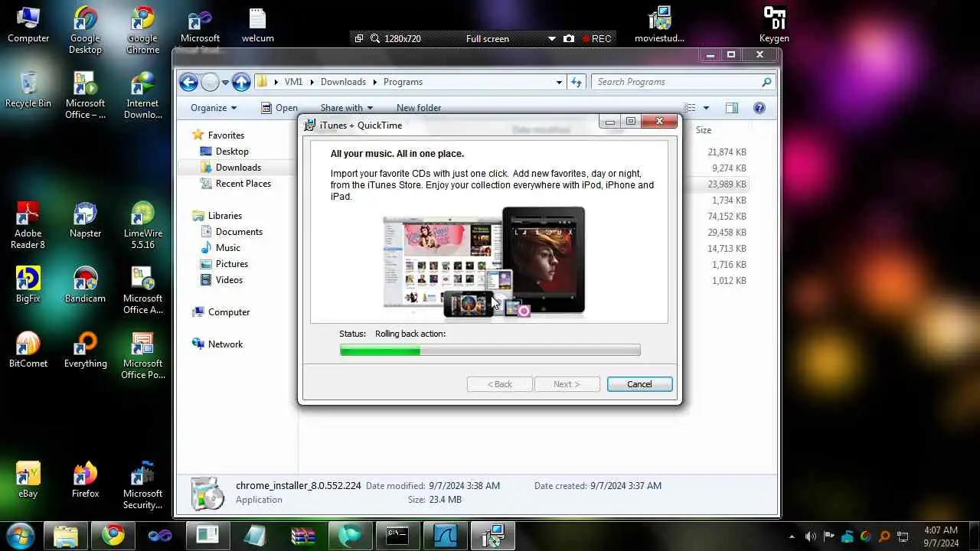Select Recent Places in navigation pane

click(243, 184)
